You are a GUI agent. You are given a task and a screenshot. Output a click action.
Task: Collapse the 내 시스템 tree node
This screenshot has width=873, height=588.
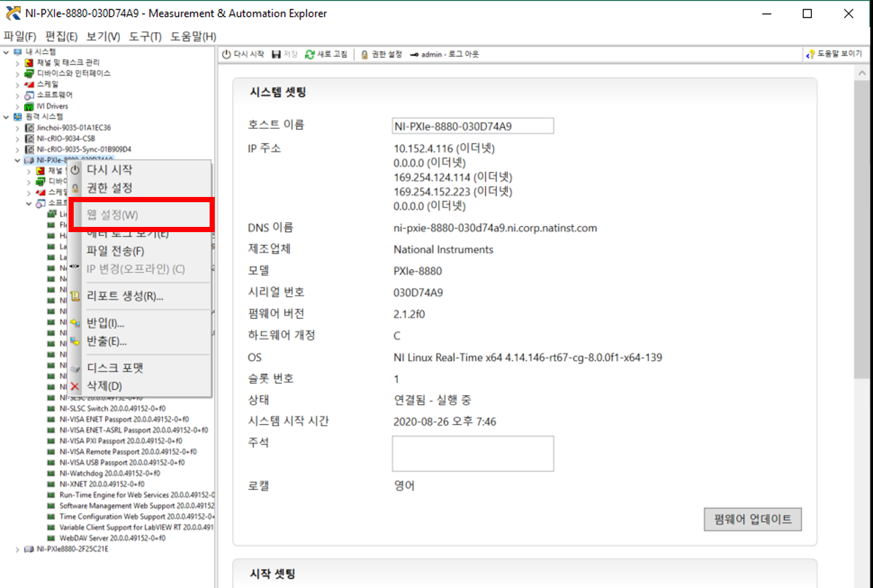(x=6, y=51)
